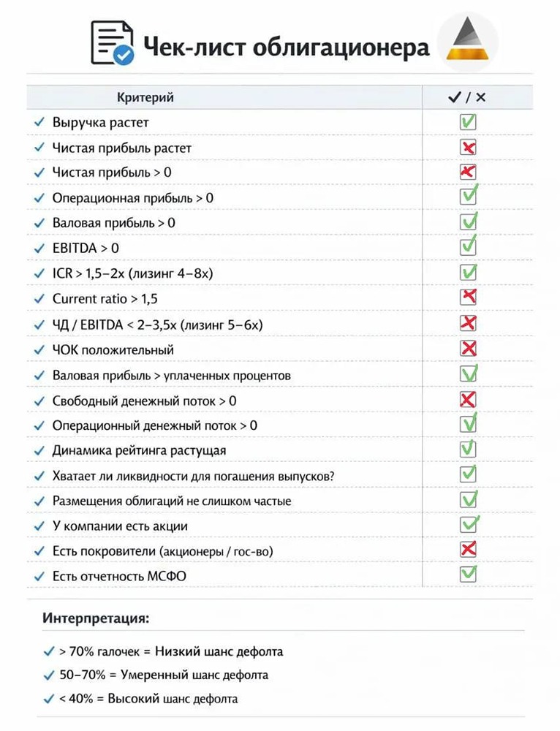This screenshot has height=731, width=560.
Task: Toggle the checkbox for Выручка растет
Action: (x=468, y=122)
